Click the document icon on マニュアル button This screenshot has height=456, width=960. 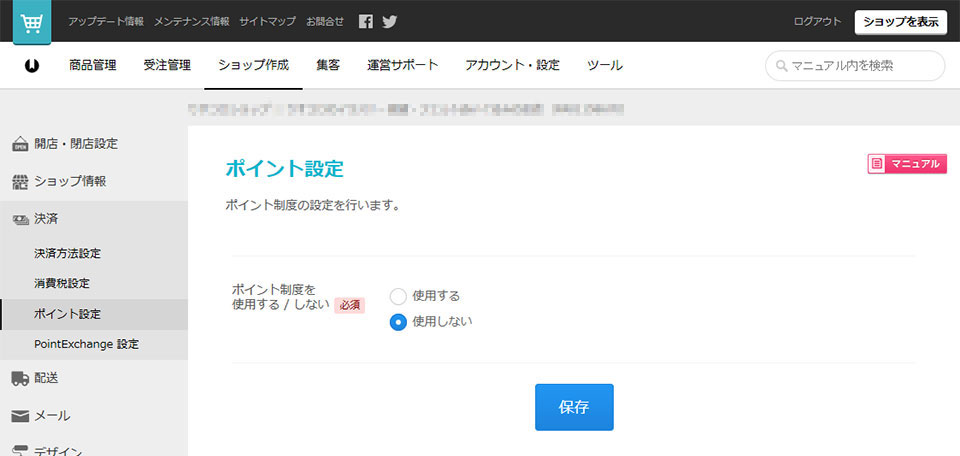pos(877,164)
